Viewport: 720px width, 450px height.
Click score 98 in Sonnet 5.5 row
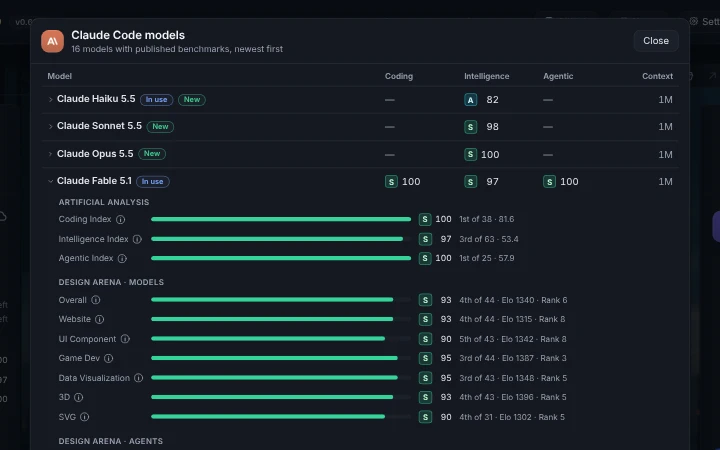[x=492, y=127]
